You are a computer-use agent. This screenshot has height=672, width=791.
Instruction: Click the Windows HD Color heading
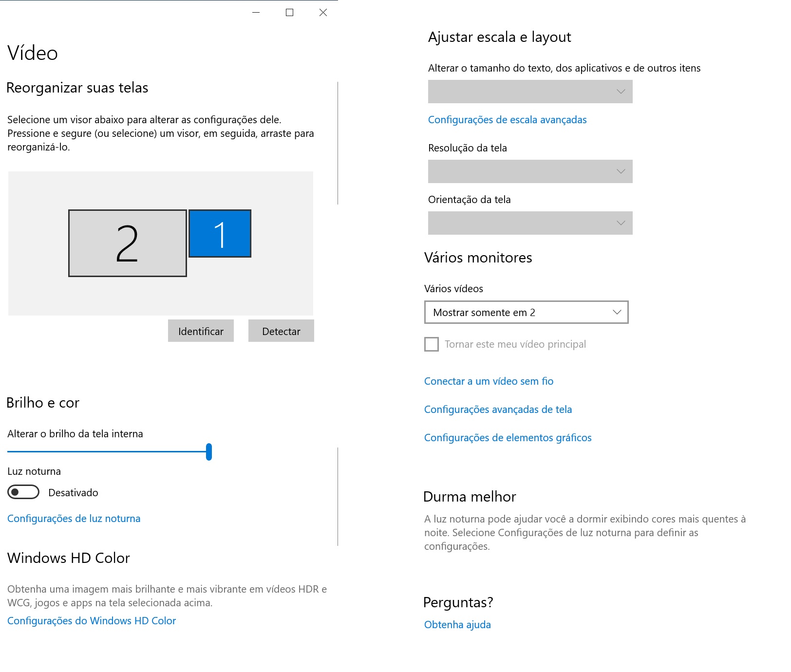pyautogui.click(x=69, y=558)
